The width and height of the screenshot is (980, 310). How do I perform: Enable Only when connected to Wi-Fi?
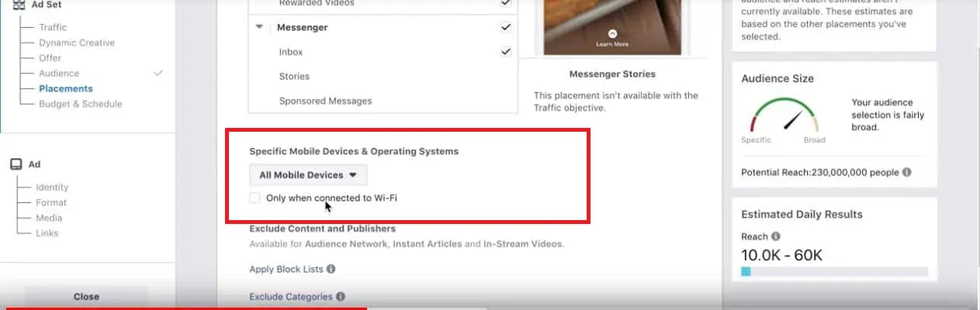[x=255, y=198]
